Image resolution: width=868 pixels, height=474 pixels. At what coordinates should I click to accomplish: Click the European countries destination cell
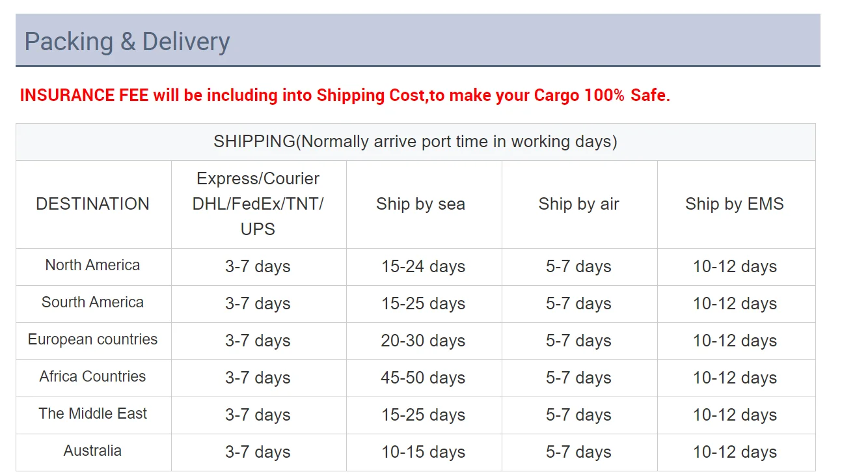[x=93, y=340]
